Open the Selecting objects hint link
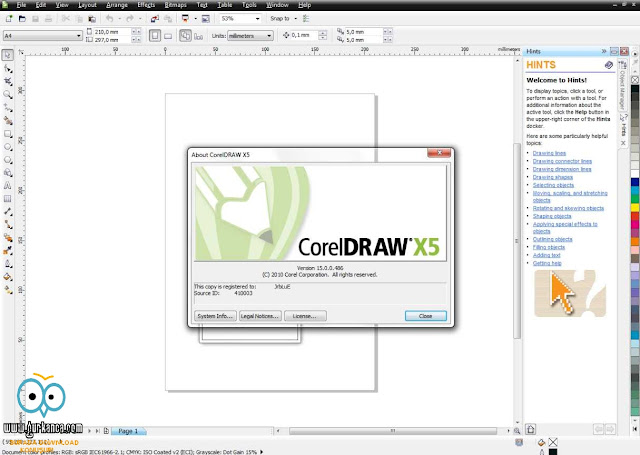Image resolution: width=640 pixels, height=455 pixels. pos(553,185)
